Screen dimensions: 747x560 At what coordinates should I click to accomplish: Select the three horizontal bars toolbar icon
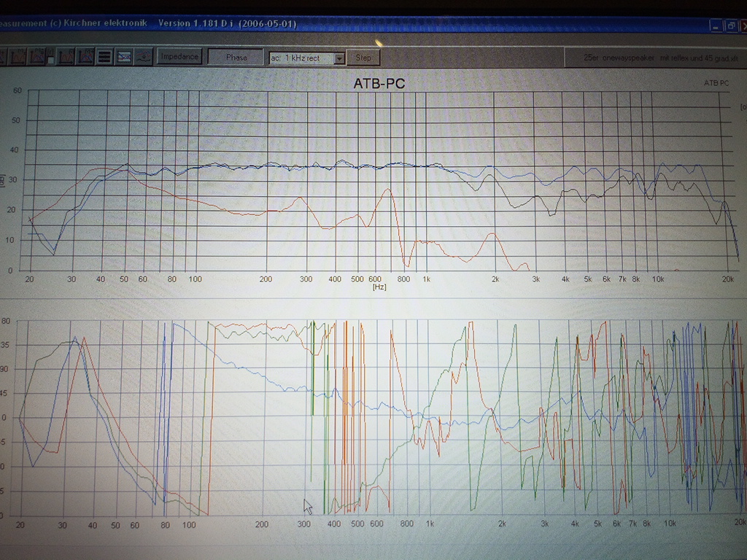pyautogui.click(x=104, y=57)
